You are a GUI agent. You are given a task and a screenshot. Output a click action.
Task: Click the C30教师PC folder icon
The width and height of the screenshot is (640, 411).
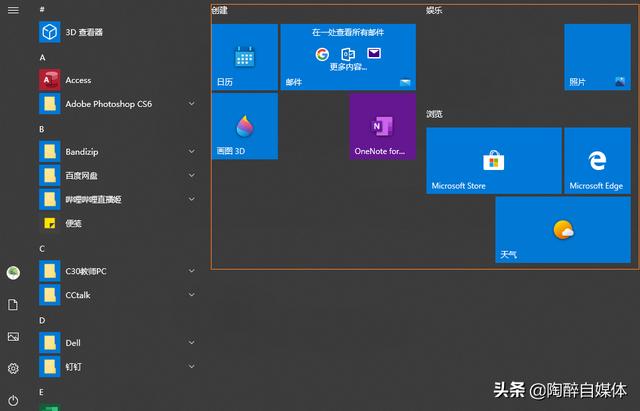[49, 271]
